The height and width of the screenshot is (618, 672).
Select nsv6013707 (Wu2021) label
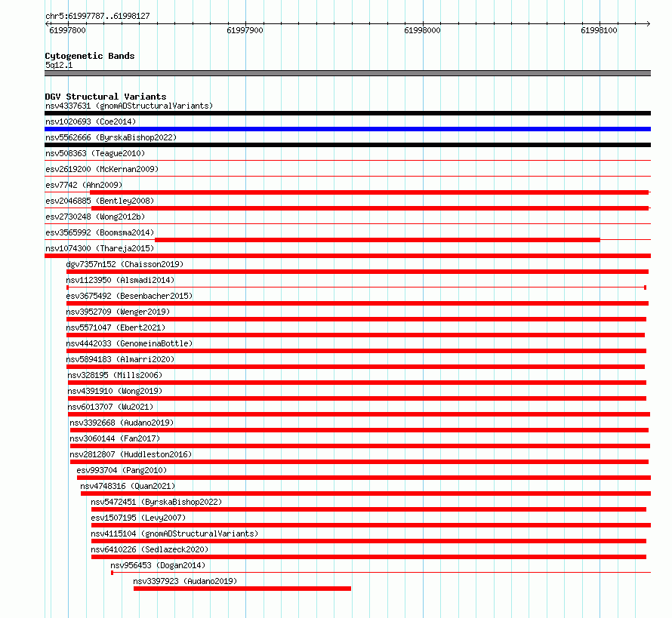[x=110, y=407]
